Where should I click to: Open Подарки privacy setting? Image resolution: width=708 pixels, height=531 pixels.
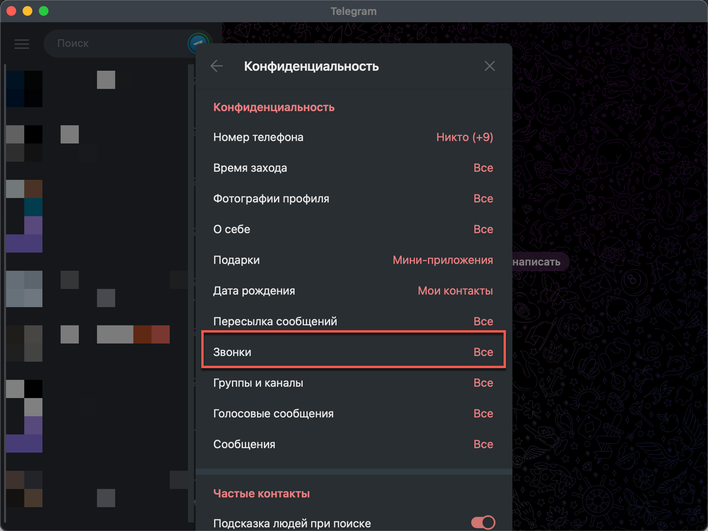click(x=354, y=260)
